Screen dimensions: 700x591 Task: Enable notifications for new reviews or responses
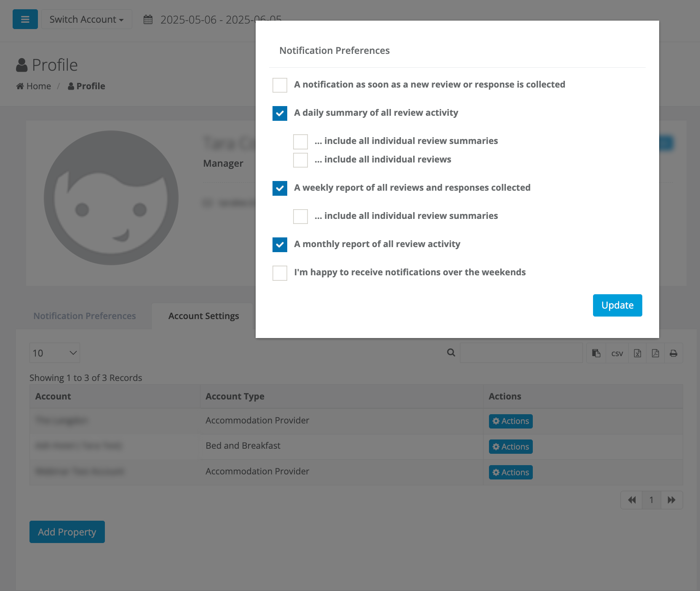pos(280,85)
